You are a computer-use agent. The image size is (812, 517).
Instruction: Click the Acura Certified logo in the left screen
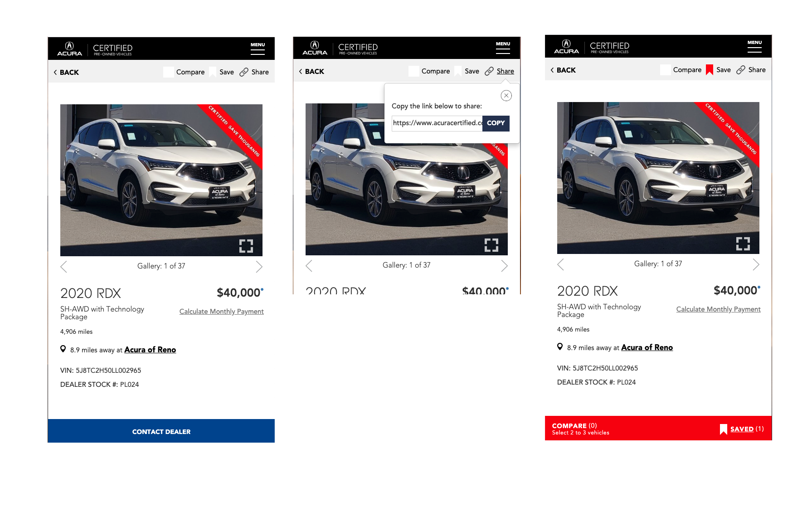(95, 49)
